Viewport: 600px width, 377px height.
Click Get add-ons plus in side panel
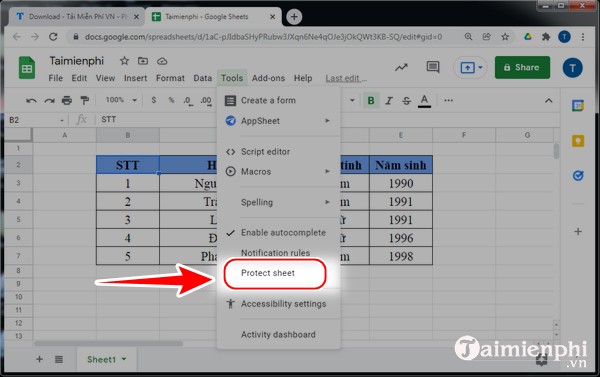[578, 232]
